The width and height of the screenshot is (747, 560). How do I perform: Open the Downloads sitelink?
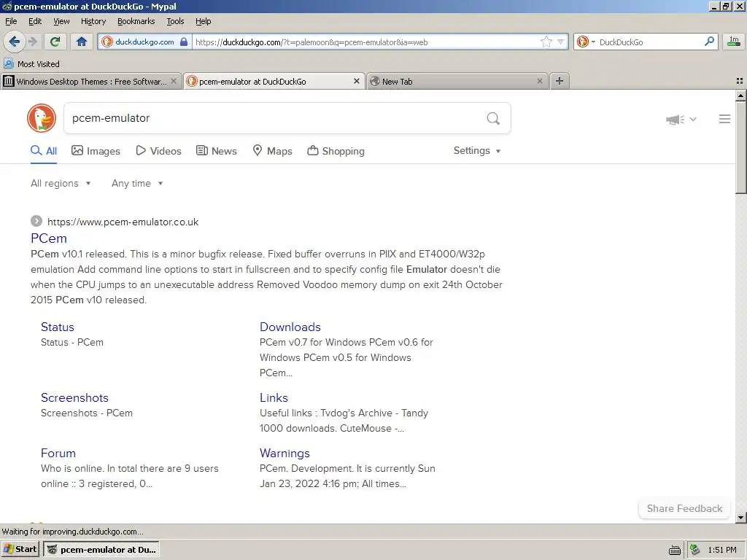click(x=290, y=327)
